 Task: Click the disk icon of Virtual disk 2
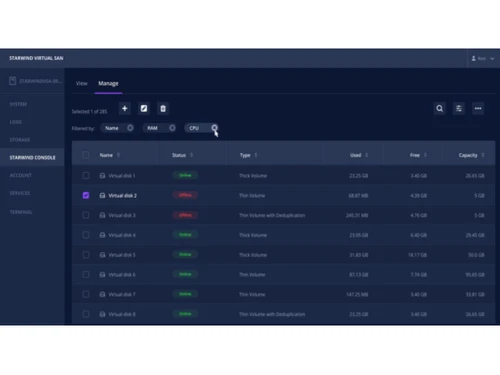tap(102, 196)
